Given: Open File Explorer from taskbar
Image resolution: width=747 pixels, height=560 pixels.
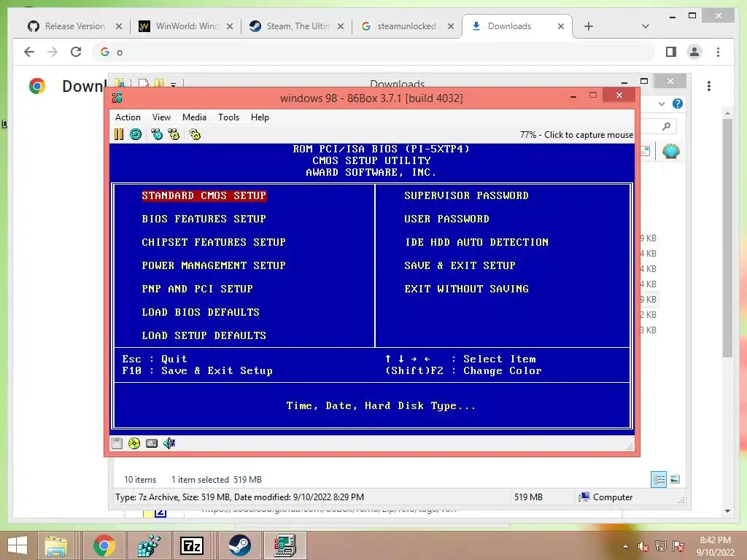Looking at the screenshot, I should tap(56, 545).
